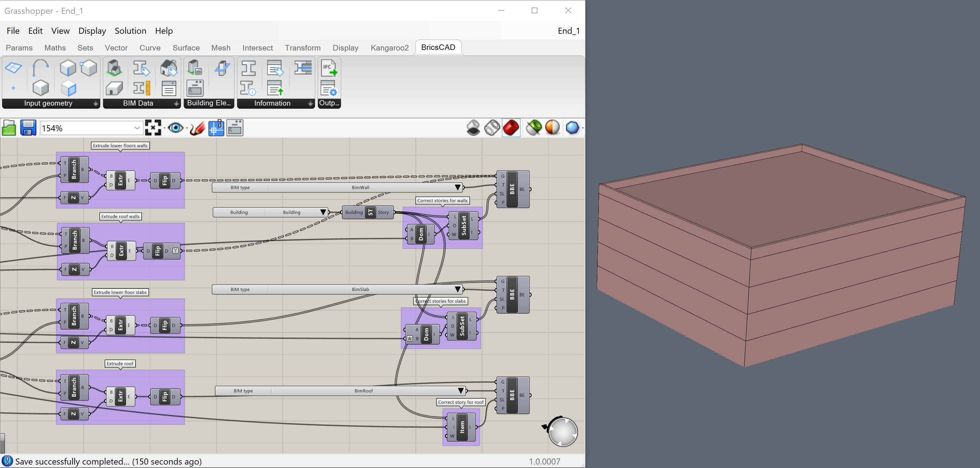
Task: Open the Display menu
Action: (x=92, y=31)
